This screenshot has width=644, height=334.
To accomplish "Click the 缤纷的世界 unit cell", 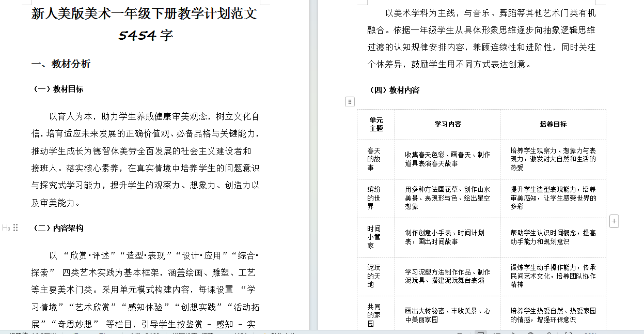I will (x=374, y=198).
